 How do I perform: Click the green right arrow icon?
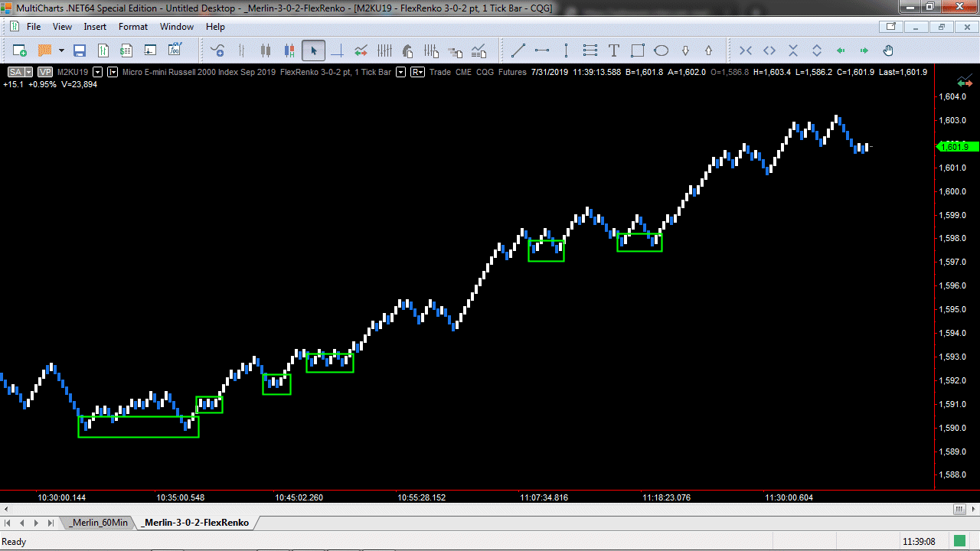point(864,51)
